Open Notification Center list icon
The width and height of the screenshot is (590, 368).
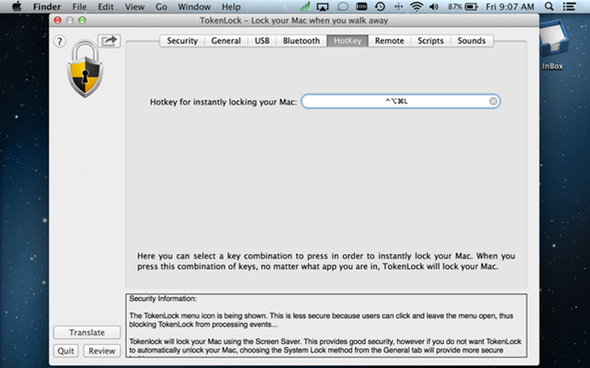[x=569, y=7]
